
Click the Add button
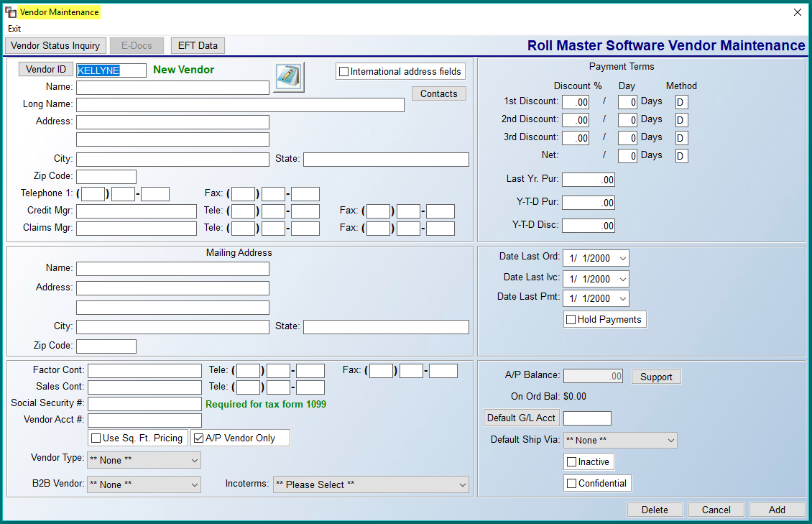click(777, 510)
